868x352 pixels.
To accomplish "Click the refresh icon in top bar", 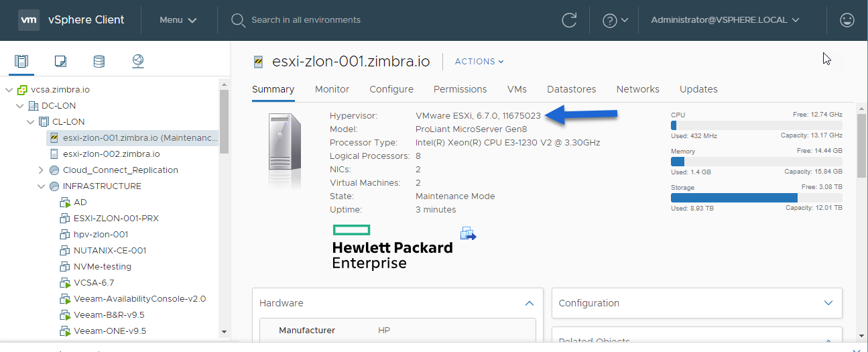I will coord(569,20).
